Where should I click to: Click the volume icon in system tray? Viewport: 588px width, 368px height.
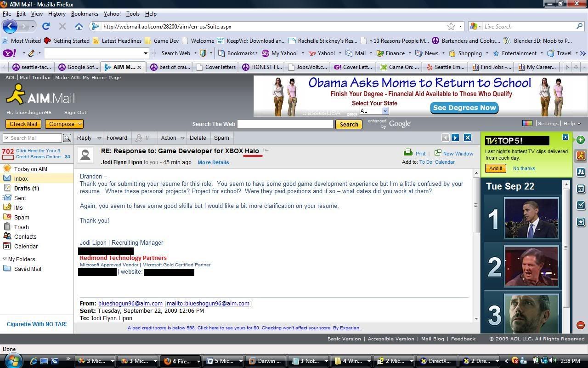(552, 361)
